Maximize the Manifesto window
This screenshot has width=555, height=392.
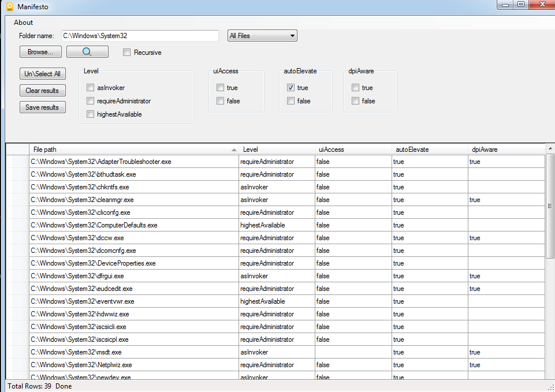coord(521,5)
